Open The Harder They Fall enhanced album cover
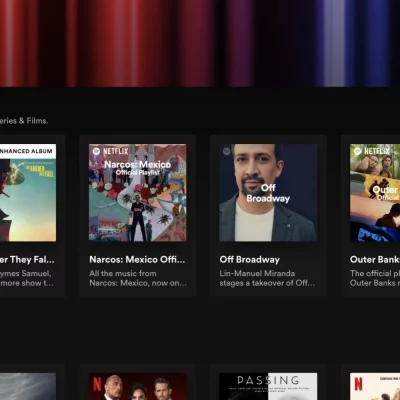Image resolution: width=400 pixels, height=400 pixels. click(28, 193)
